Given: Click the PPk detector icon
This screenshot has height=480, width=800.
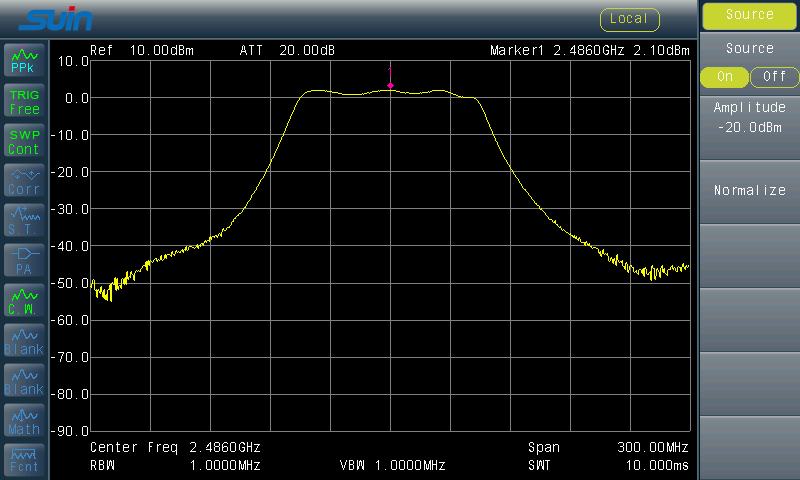Looking at the screenshot, I should [x=24, y=61].
